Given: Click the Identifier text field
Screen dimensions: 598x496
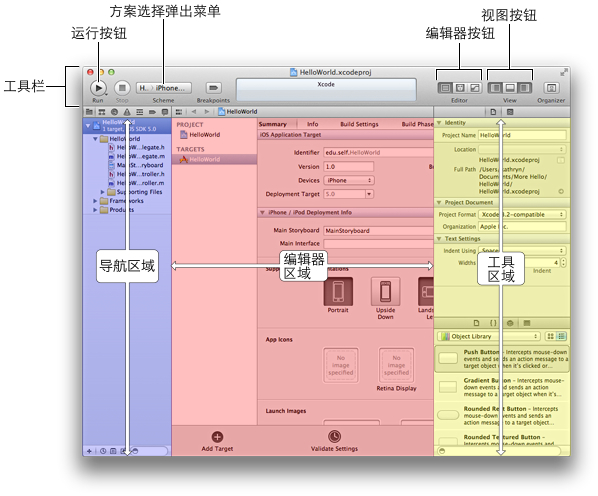Looking at the screenshot, I should pyautogui.click(x=378, y=152).
